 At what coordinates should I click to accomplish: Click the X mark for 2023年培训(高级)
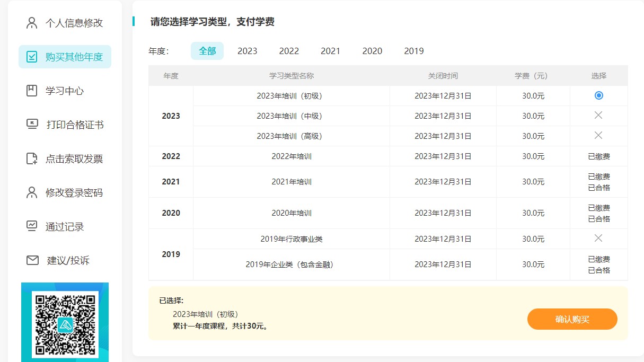point(598,136)
